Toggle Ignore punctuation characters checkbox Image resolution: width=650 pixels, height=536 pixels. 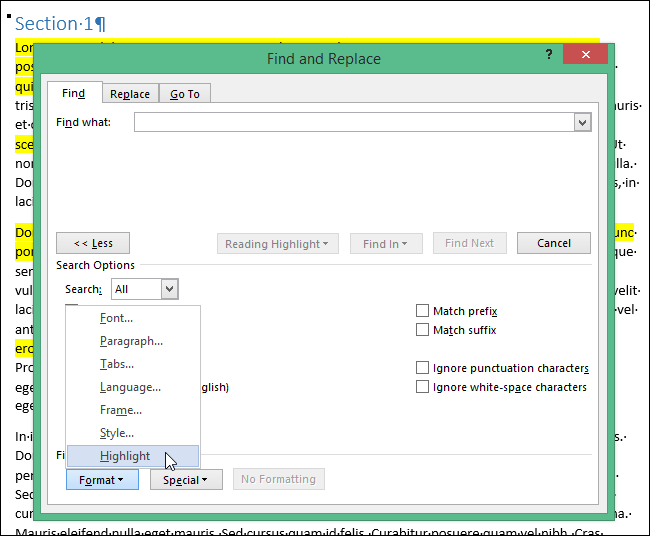[422, 368]
